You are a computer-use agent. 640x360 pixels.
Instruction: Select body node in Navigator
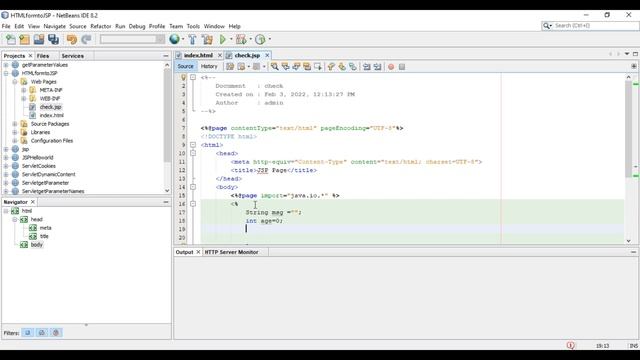[36, 245]
